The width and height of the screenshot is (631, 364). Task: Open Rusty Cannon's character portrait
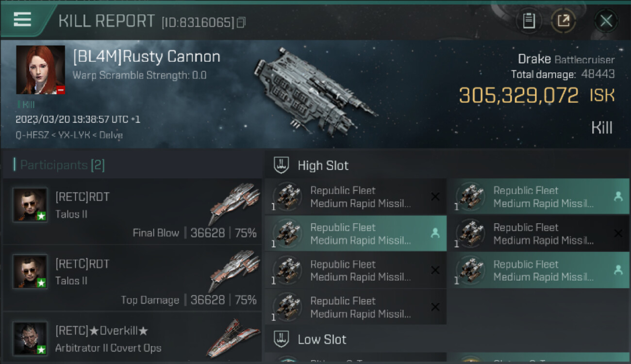tap(40, 70)
